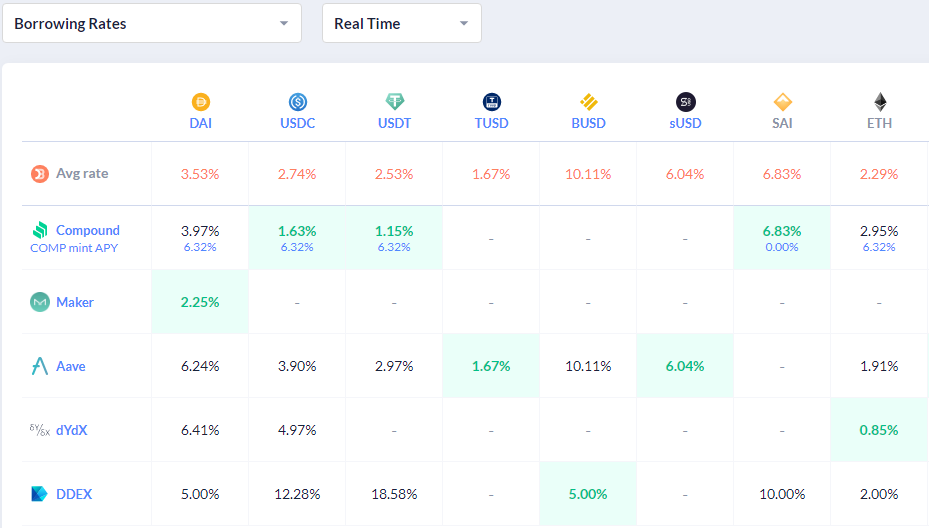
Task: Select DDEX's 12.28% USDC rate
Action: click(x=297, y=494)
